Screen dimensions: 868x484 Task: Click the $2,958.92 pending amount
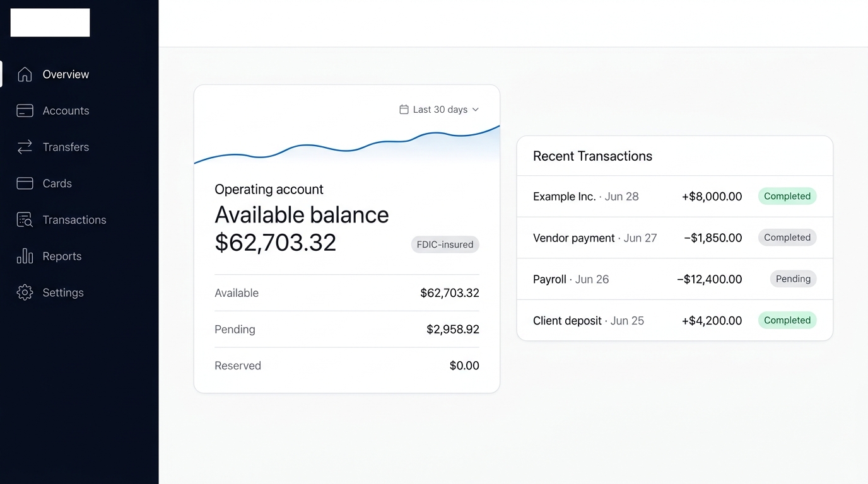[453, 330]
